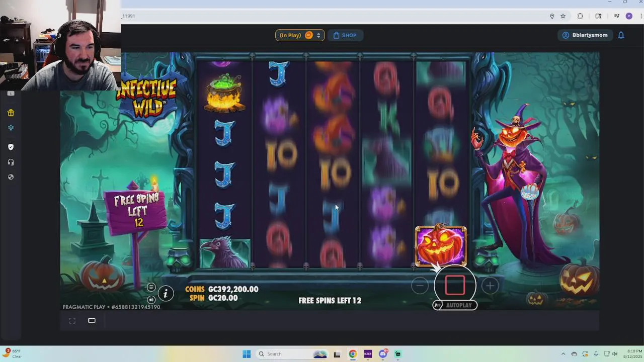Switch to theater view rectangle icon
644x362 pixels.
(92, 321)
